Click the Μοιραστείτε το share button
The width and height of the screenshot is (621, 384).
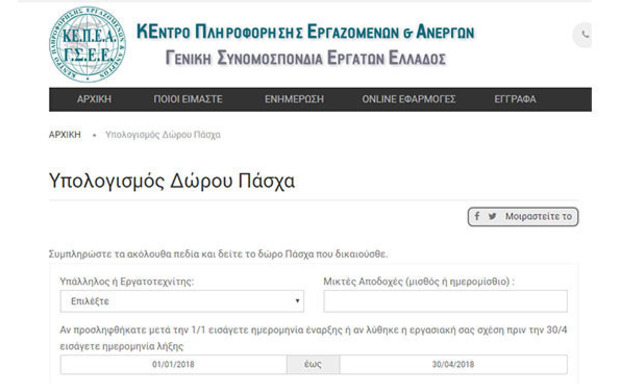(523, 217)
